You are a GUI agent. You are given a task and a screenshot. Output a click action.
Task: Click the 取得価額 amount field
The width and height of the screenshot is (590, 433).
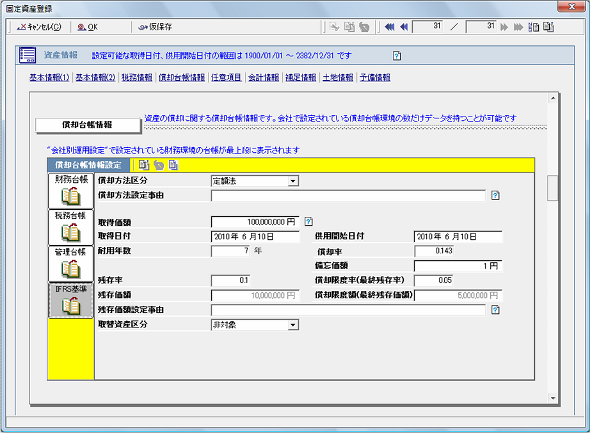tap(255, 222)
